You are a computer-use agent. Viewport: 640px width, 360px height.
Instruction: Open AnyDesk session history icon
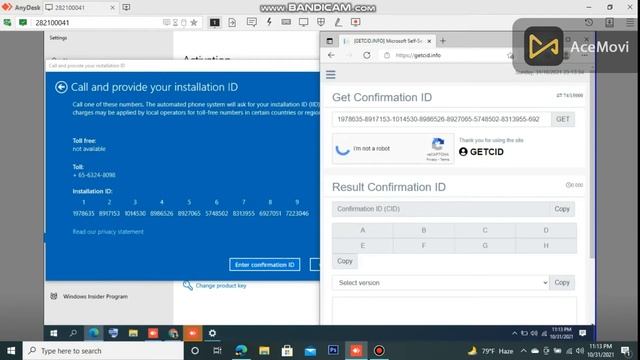point(589,22)
